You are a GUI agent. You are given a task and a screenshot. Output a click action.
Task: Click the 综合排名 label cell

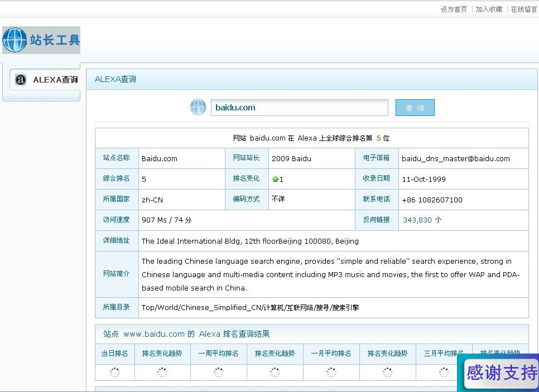tap(117, 178)
